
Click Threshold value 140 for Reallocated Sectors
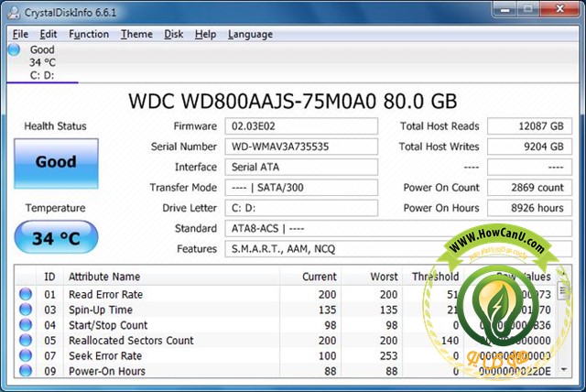point(450,341)
